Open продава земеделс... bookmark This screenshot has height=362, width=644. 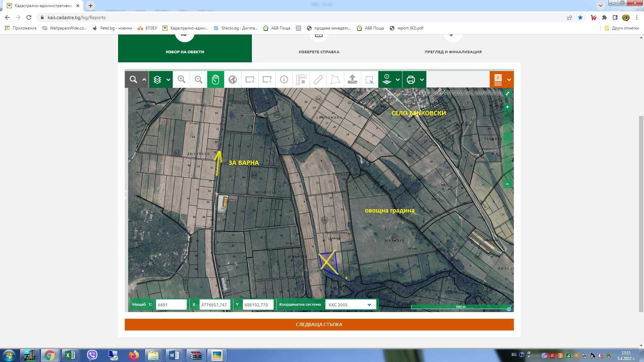[x=329, y=28]
